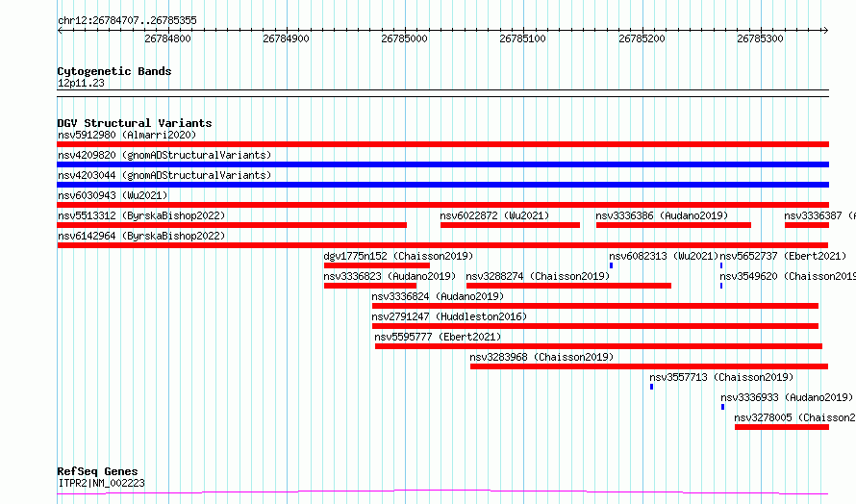The height and width of the screenshot is (504, 856).
Task: Open nsv3336824 (Audano2019) variant label
Action: tap(438, 296)
